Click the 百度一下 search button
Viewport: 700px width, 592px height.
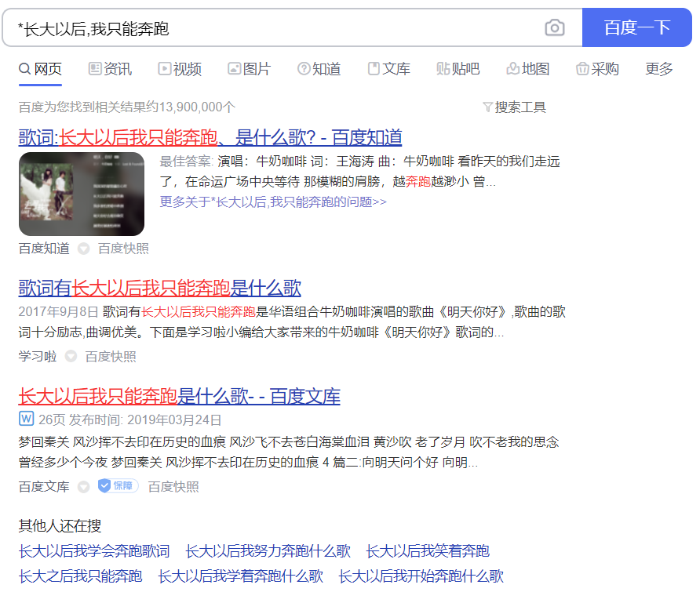tap(637, 27)
